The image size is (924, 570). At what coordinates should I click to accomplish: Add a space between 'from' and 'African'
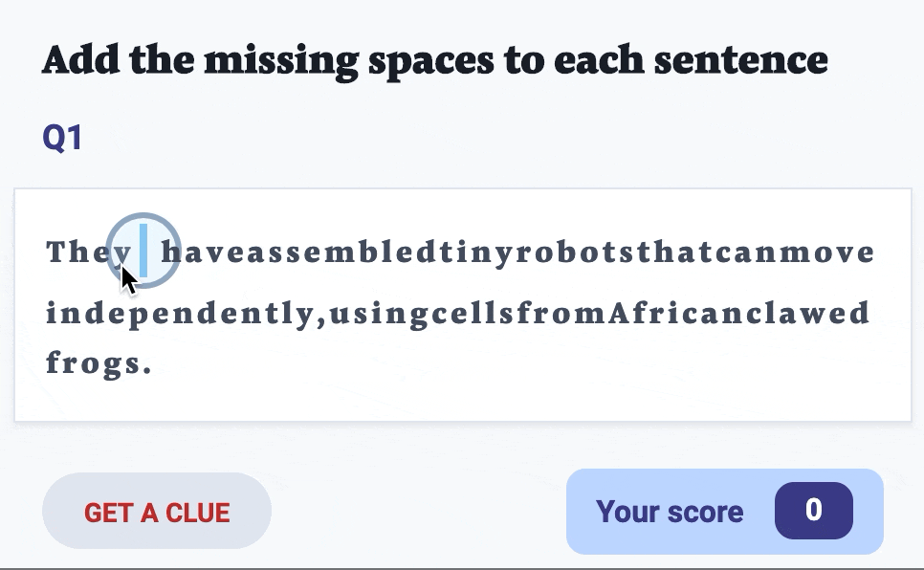click(x=608, y=314)
